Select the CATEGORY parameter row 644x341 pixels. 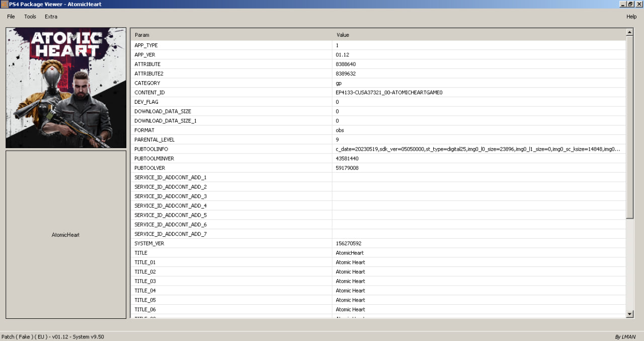coord(378,83)
